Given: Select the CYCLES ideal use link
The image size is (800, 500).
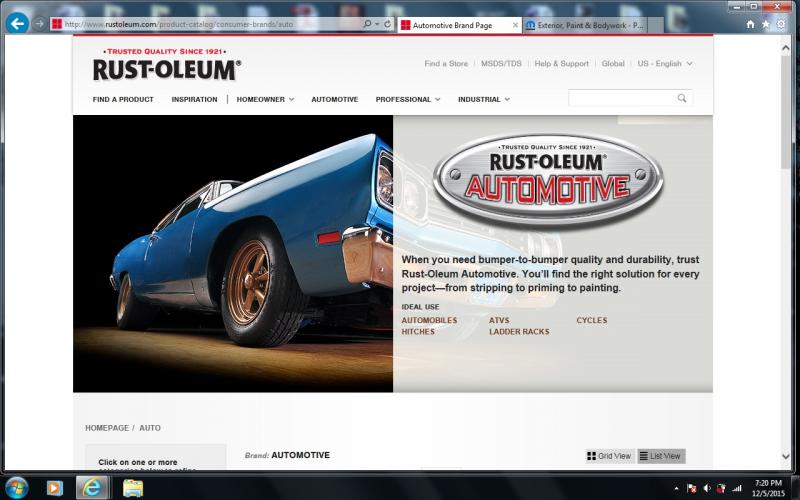Looking at the screenshot, I should pyautogui.click(x=592, y=320).
